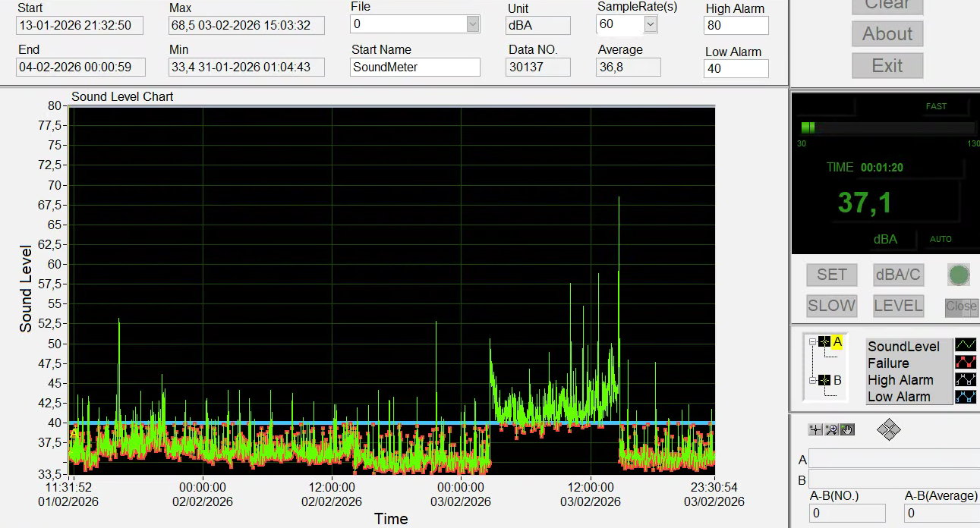Toggle SLOW response mode
This screenshot has height=528, width=980.
coord(831,306)
